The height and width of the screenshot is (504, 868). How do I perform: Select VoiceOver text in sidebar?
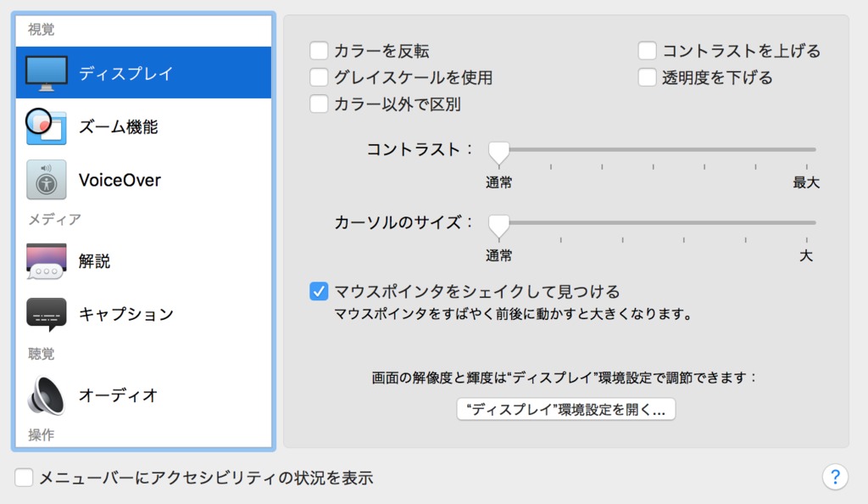pos(120,180)
